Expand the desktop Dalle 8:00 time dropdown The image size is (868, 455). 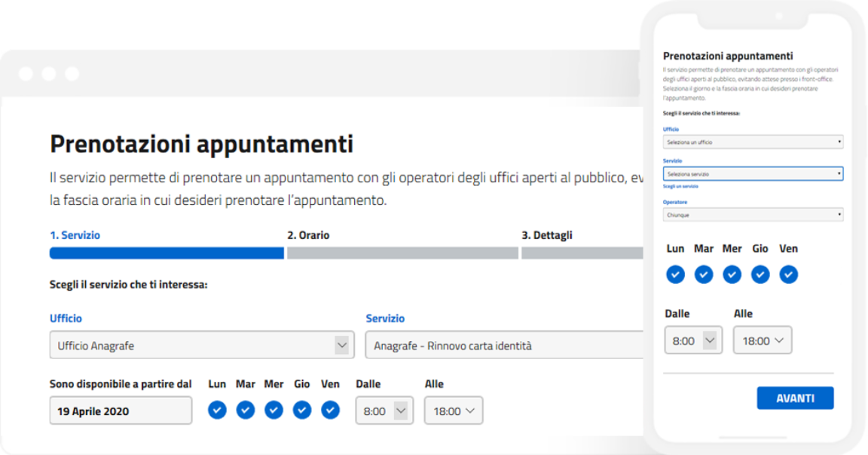click(x=384, y=411)
